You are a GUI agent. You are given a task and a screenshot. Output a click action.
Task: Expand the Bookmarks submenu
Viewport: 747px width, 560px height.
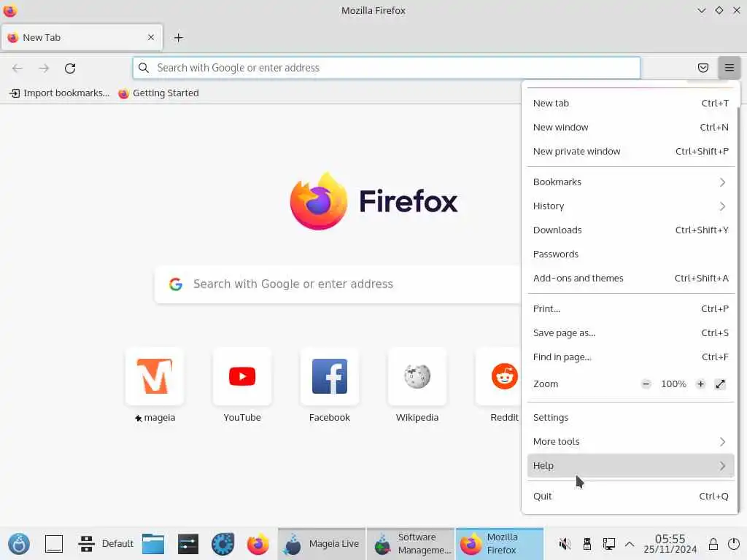pyautogui.click(x=630, y=182)
